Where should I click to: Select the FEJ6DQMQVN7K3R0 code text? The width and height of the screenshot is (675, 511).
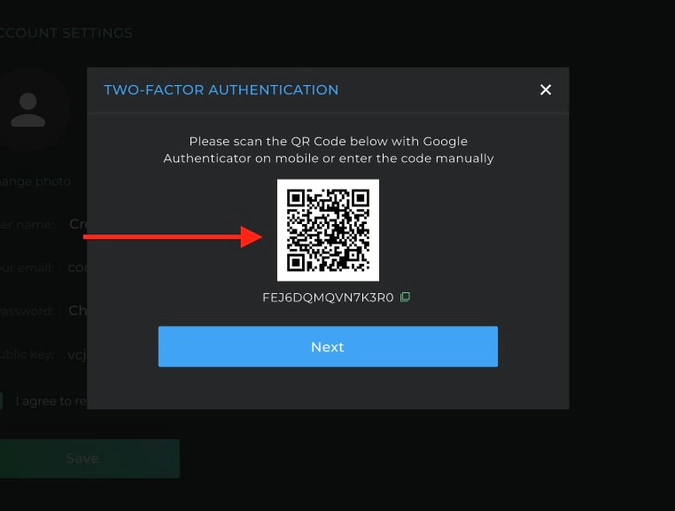pyautogui.click(x=328, y=297)
